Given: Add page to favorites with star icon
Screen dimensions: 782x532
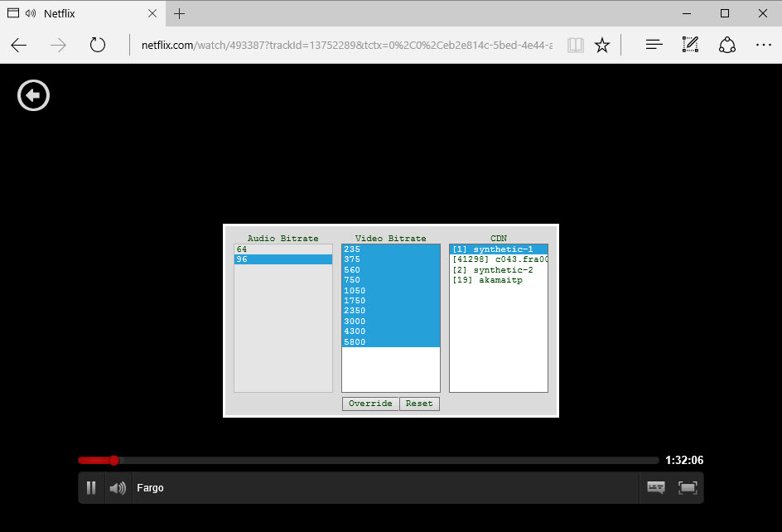Looking at the screenshot, I should [x=602, y=45].
